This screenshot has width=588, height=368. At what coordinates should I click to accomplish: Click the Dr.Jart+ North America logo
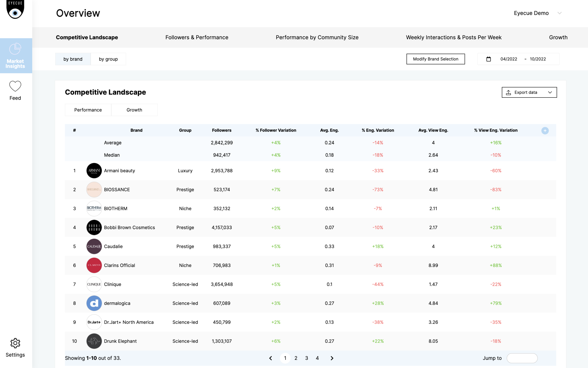tap(94, 322)
